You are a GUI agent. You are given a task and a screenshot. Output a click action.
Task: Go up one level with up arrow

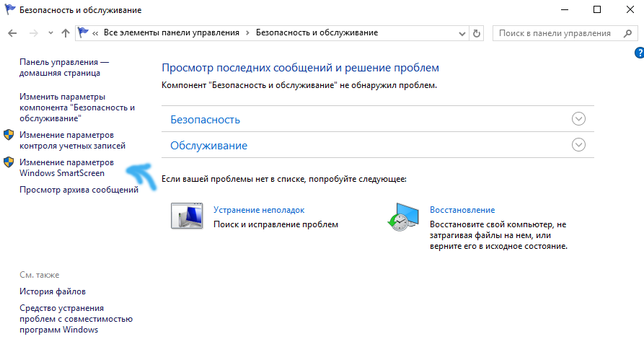point(66,33)
